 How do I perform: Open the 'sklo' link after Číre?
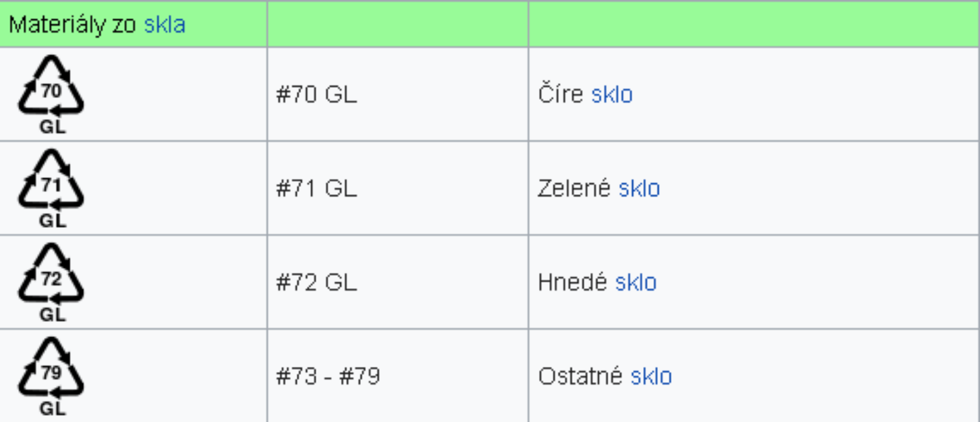point(612,95)
